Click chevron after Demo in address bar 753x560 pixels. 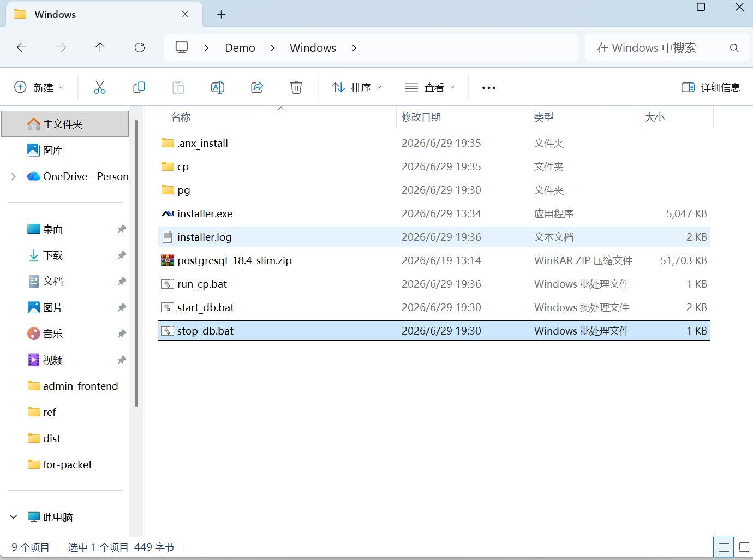tap(272, 48)
